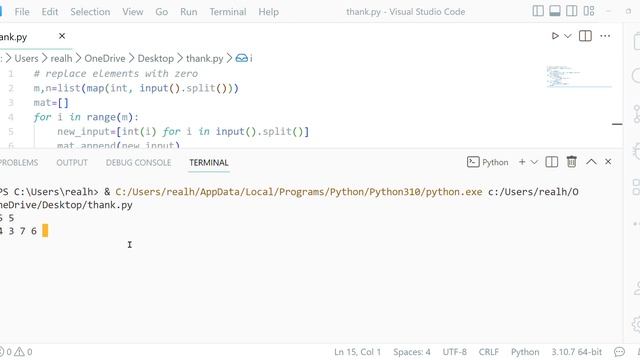Click the line 1 comment text
Screen dimensions: 640x360
click(116, 73)
